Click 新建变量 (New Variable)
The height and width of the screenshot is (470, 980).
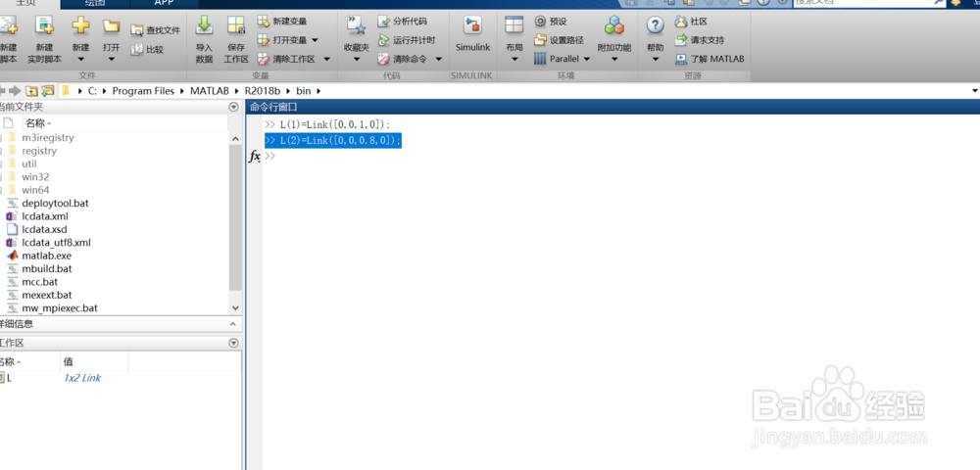282,22
